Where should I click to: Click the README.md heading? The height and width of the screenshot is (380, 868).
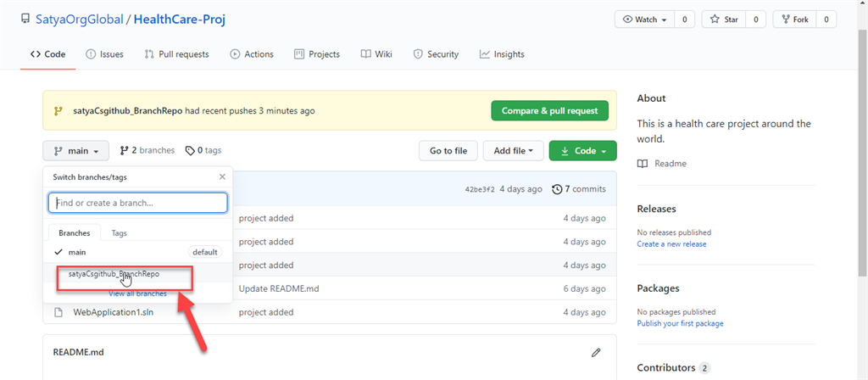click(78, 352)
